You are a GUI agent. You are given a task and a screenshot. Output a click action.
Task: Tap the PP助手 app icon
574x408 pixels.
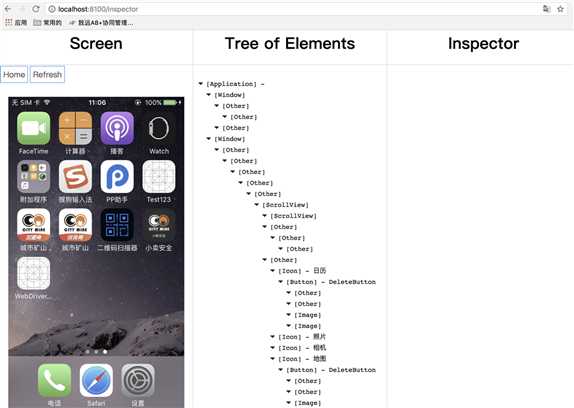[x=117, y=176]
